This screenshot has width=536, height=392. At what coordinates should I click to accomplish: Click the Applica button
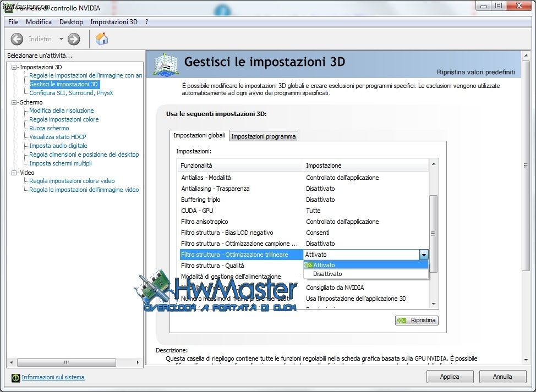(x=450, y=377)
